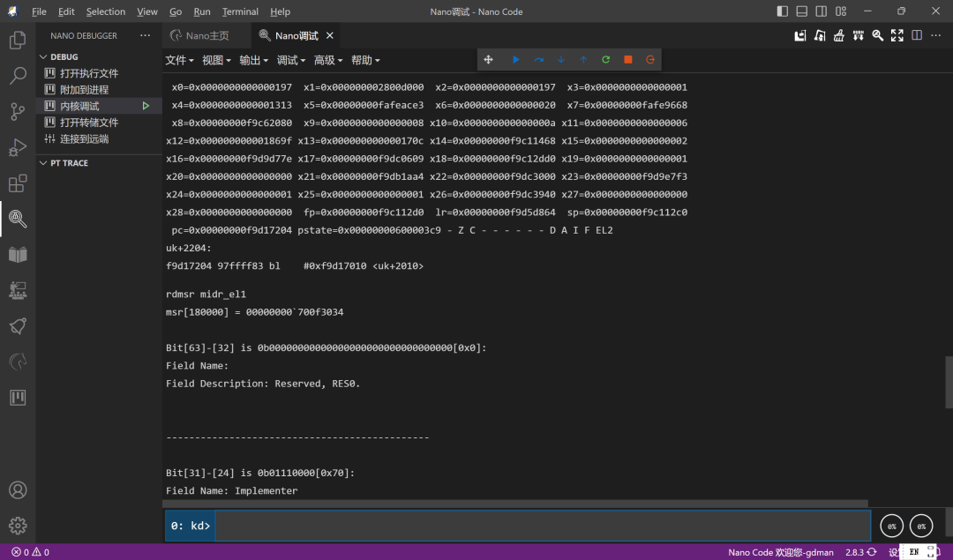Open the bell-shaped icon view in activity bar
This screenshot has width=953, height=560.
point(18,326)
